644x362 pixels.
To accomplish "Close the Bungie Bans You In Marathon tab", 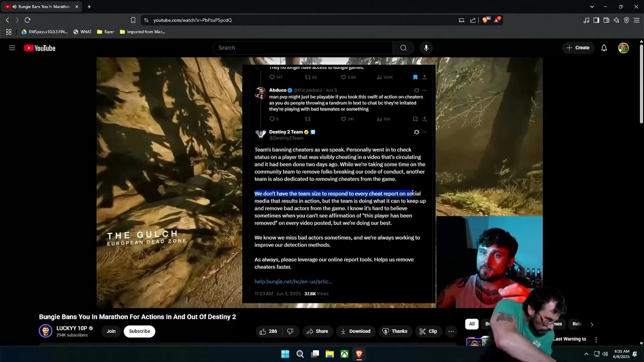I will click(76, 7).
